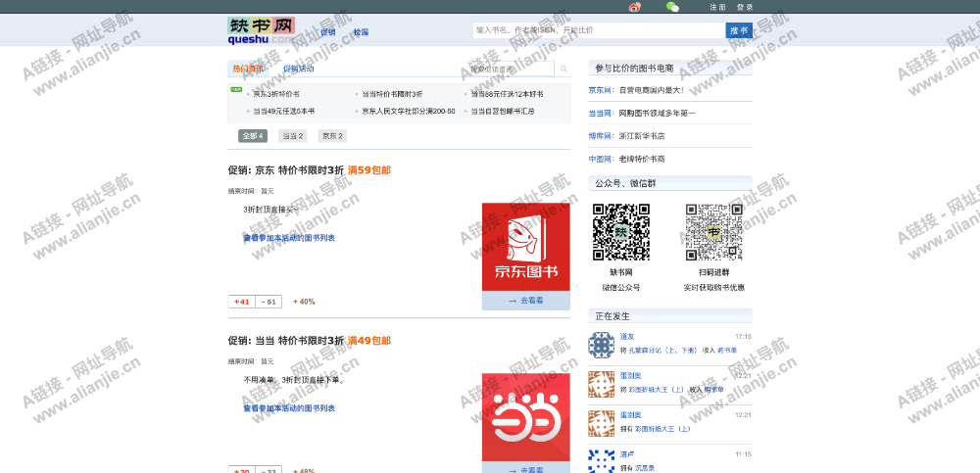
Task: Open 京东3折特价书 news item
Action: [x=276, y=94]
